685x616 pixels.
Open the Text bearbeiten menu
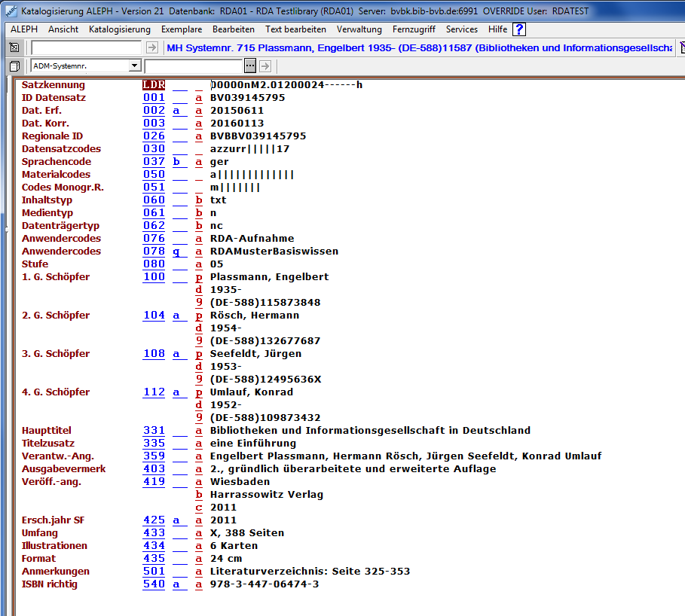click(295, 29)
